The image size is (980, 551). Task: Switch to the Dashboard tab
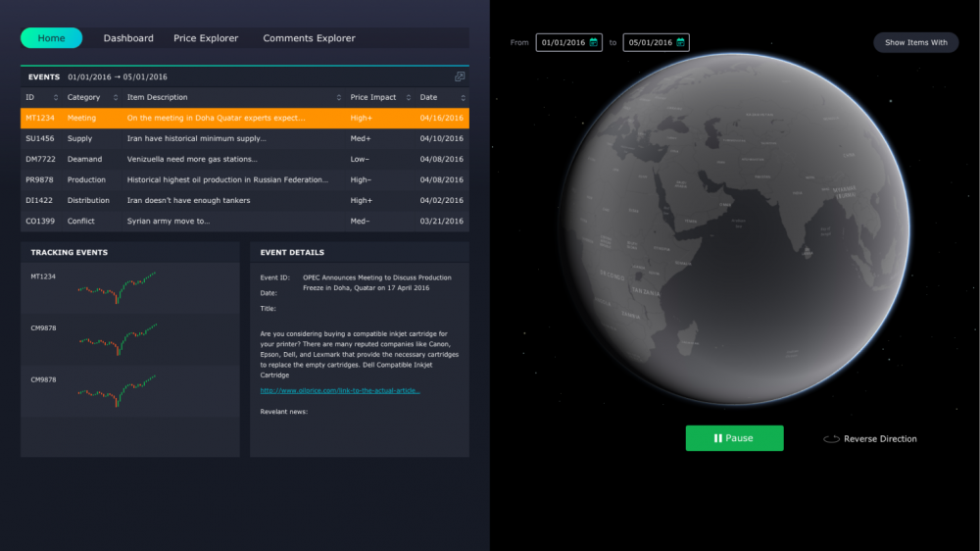pyautogui.click(x=128, y=38)
